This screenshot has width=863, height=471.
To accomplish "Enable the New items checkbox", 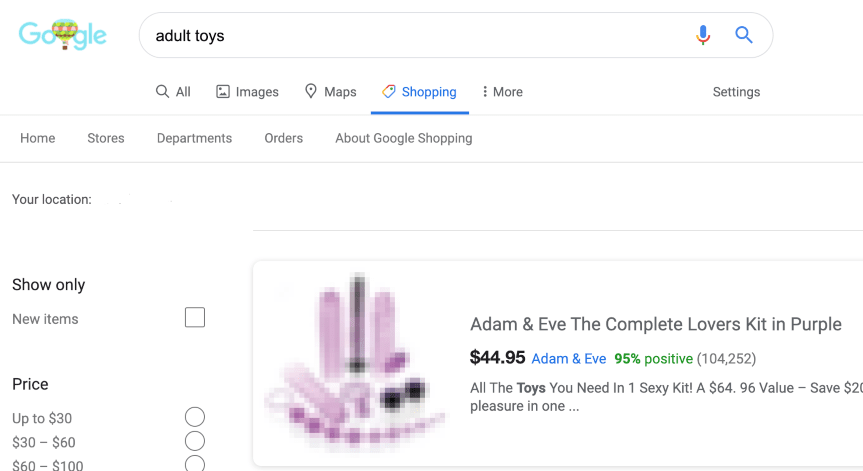I will pyautogui.click(x=195, y=318).
